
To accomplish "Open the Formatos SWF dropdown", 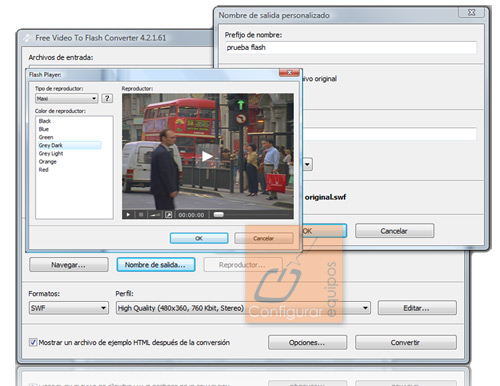I will (x=69, y=308).
